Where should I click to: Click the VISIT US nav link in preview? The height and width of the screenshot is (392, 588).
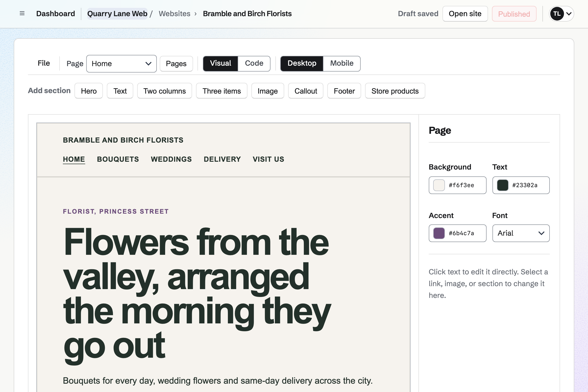pos(268,159)
